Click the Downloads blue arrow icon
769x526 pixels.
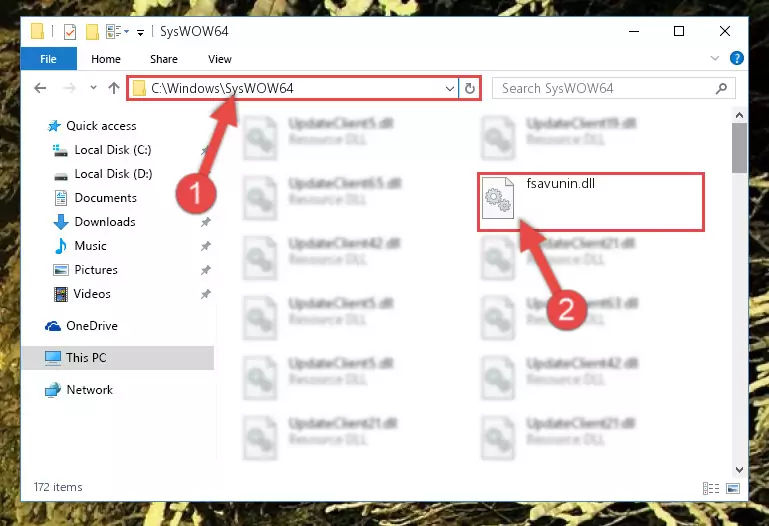(61, 222)
